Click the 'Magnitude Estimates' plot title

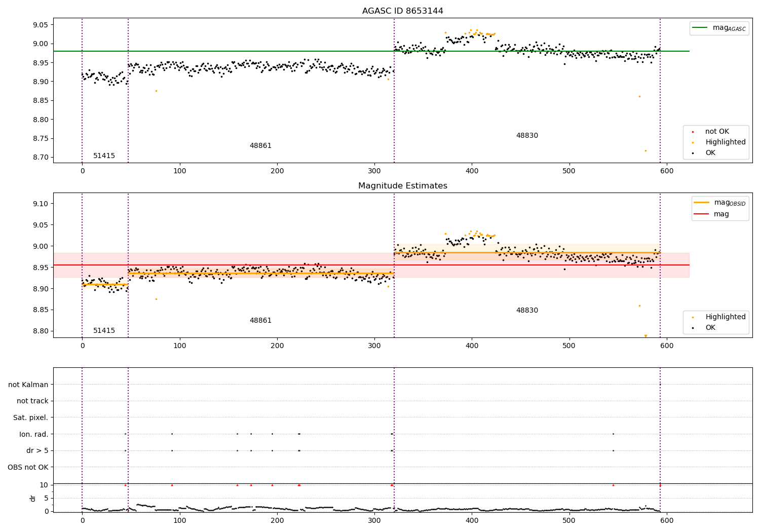[x=402, y=186]
